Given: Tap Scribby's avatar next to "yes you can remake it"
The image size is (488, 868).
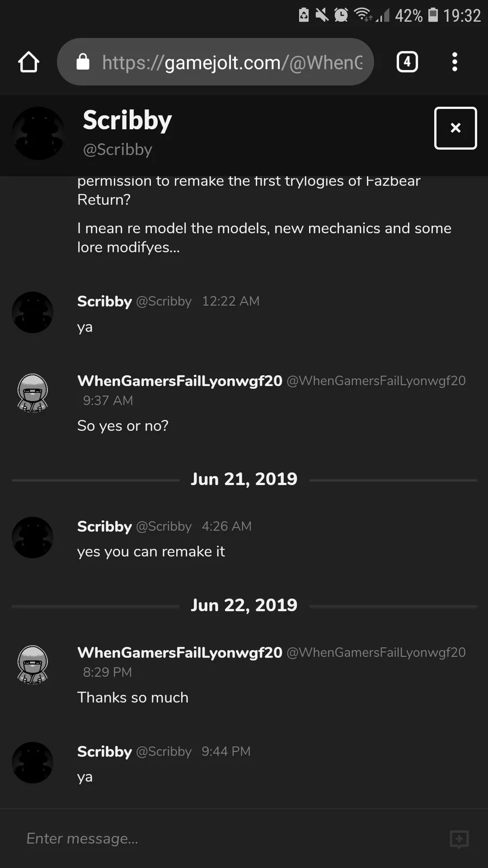Looking at the screenshot, I should pos(33,538).
